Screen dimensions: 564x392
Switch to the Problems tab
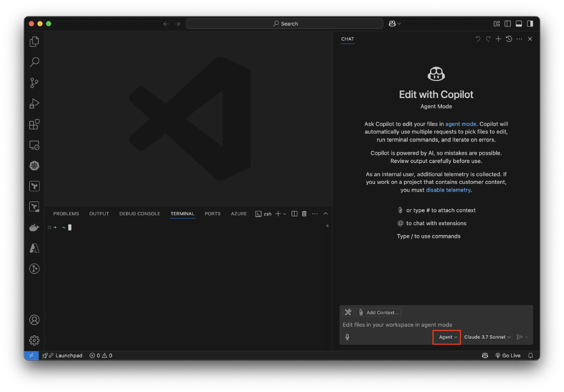pyautogui.click(x=66, y=214)
